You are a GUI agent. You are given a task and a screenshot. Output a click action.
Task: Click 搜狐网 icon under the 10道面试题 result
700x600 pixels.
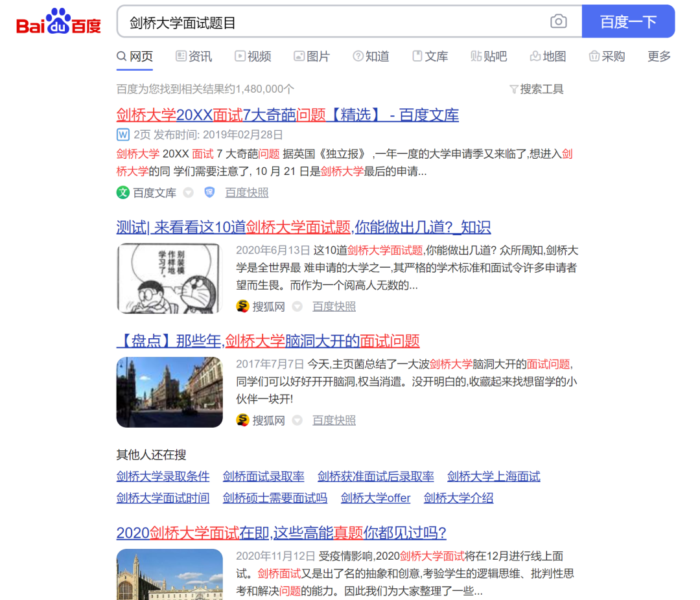pos(242,306)
